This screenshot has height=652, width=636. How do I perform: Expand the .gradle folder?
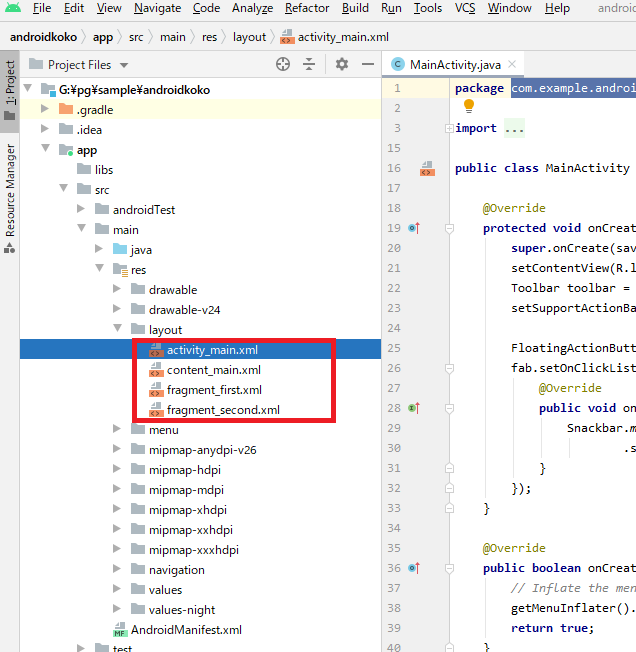44,109
